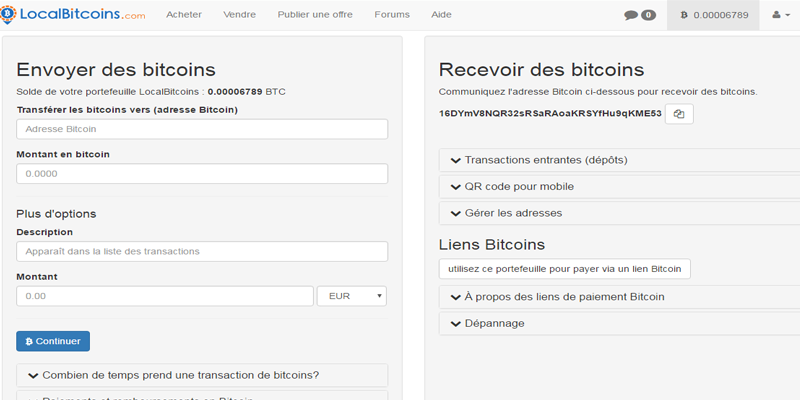
Task: Expand QR code pour mobile
Action: (619, 187)
